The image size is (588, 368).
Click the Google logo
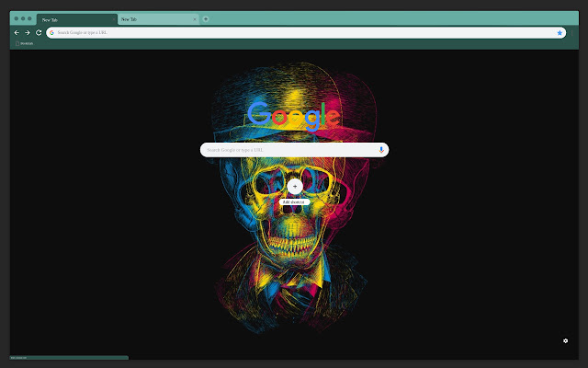[294, 116]
